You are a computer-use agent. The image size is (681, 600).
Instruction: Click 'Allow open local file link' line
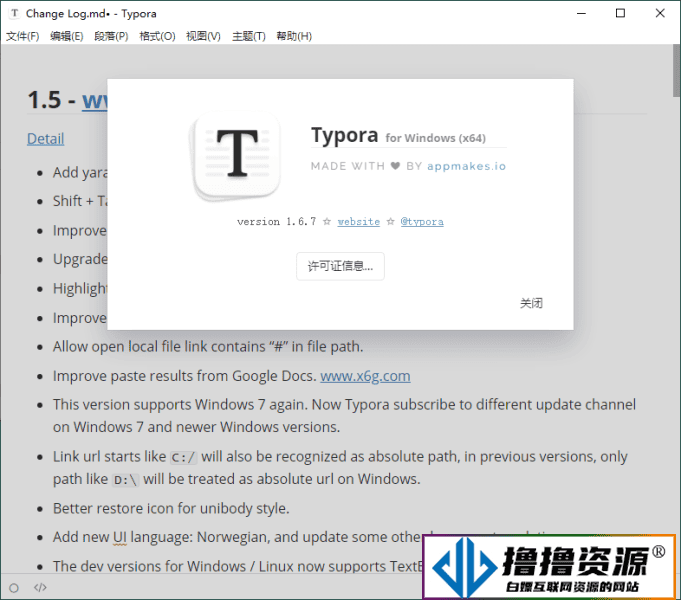point(208,346)
